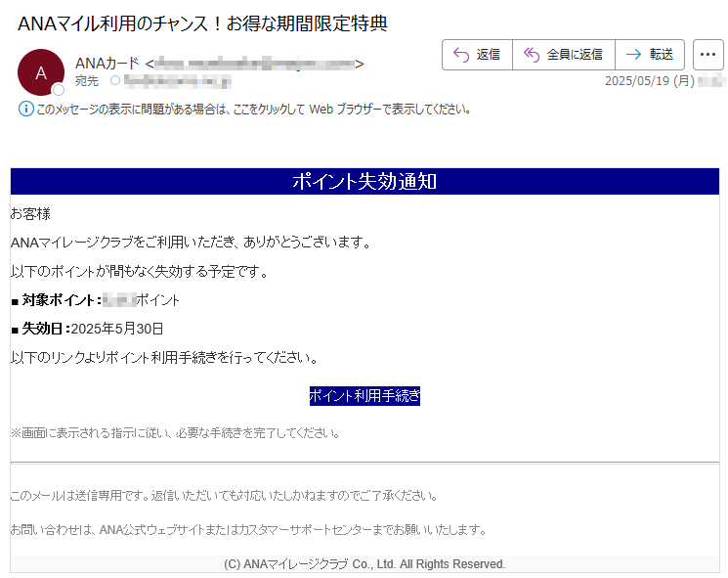This screenshot has height=578, width=728.
Task: Click the このメールは送信専用です notice
Action: [x=224, y=496]
